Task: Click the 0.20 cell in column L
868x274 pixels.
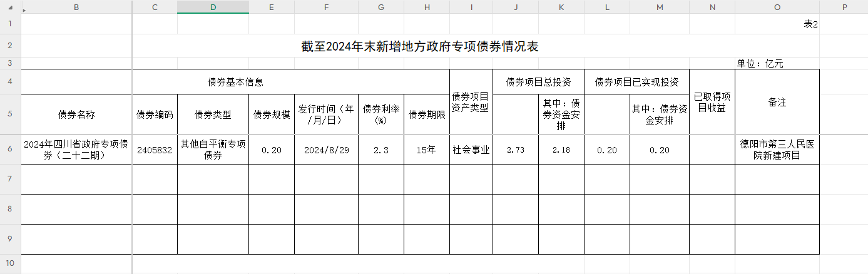Action: click(607, 149)
